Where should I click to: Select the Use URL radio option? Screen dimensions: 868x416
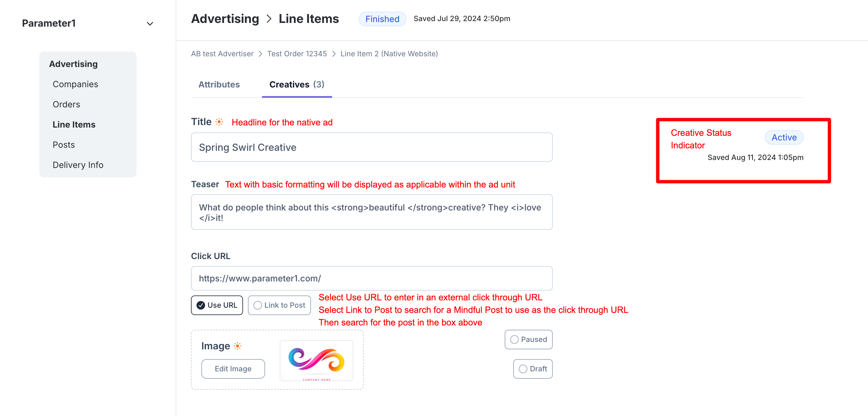tap(217, 305)
